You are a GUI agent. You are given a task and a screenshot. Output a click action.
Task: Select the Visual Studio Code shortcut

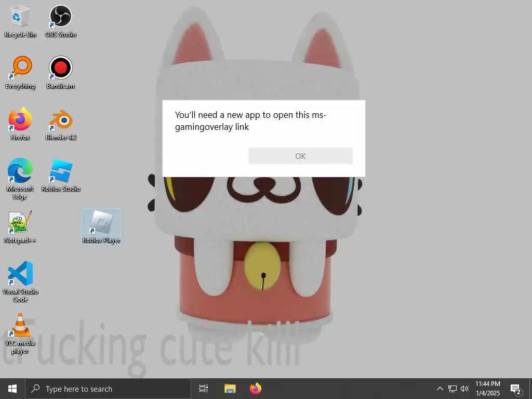pos(20,282)
